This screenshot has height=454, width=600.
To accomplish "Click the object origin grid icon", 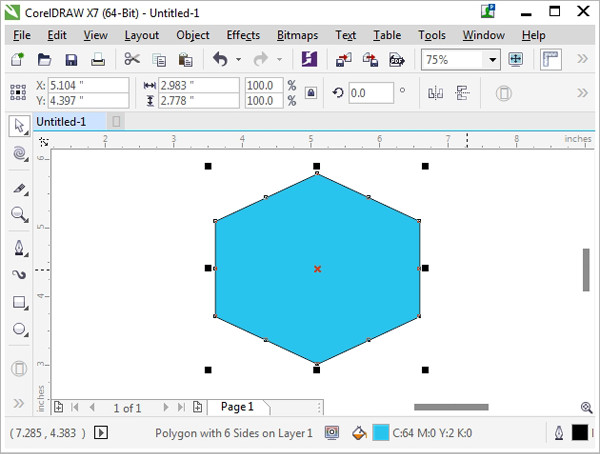I will pyautogui.click(x=18, y=93).
